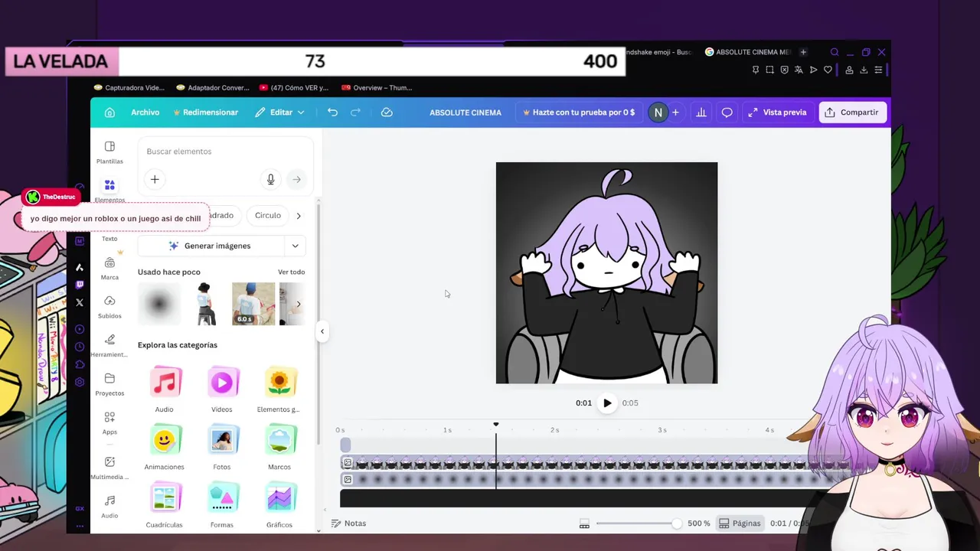Click the redo arrow

pos(355,112)
